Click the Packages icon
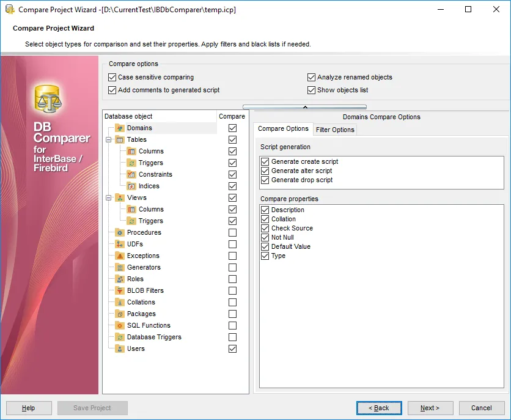The height and width of the screenshot is (420, 511). pos(120,314)
